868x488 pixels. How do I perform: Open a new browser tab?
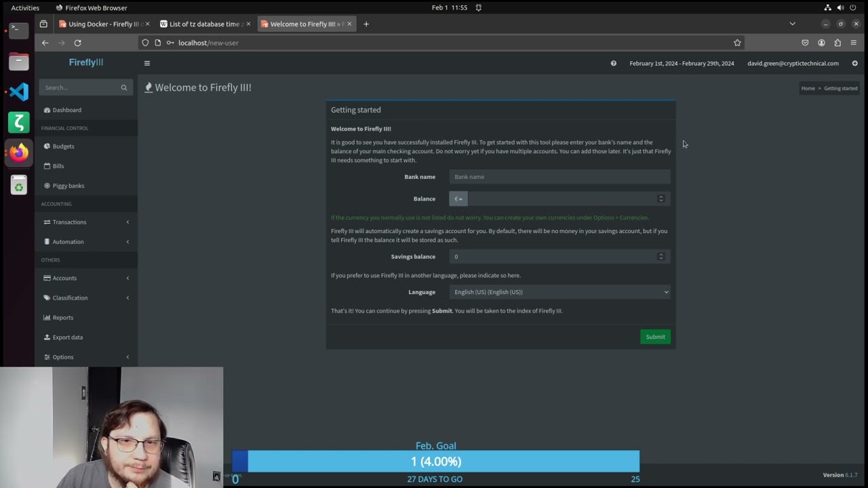[366, 24]
